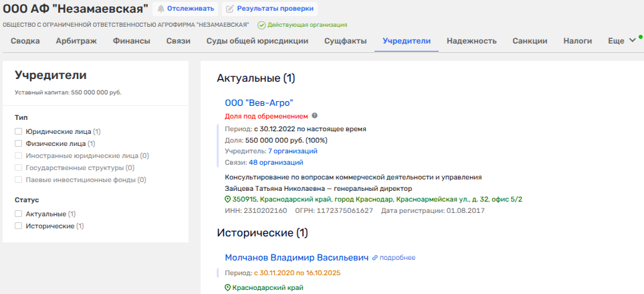This screenshot has height=294, width=644.
Task: Open the Финансы tab
Action: coord(132,41)
